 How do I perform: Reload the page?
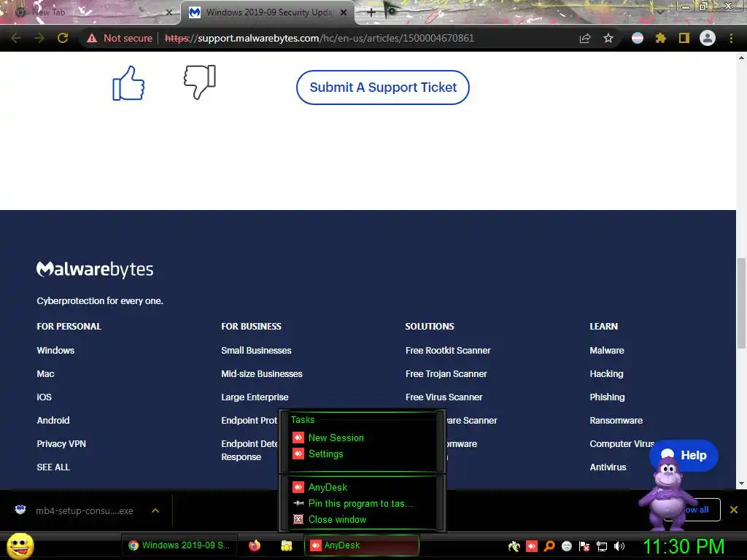click(x=63, y=38)
